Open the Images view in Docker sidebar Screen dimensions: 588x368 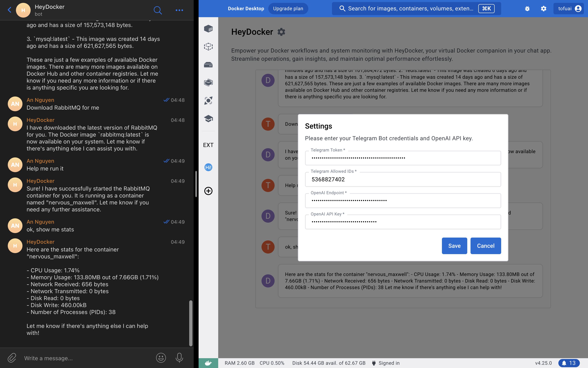tap(208, 46)
